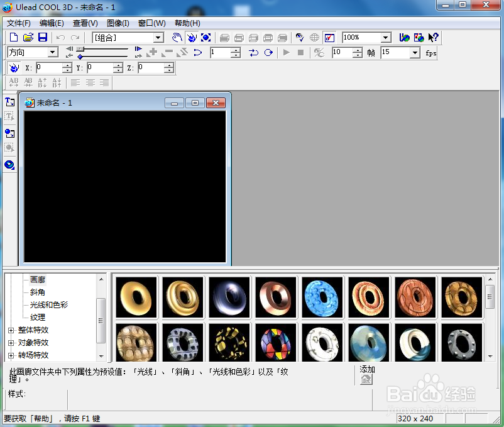Select the Insert text tool in sidebar
Image resolution: width=504 pixels, height=427 pixels.
(x=9, y=103)
